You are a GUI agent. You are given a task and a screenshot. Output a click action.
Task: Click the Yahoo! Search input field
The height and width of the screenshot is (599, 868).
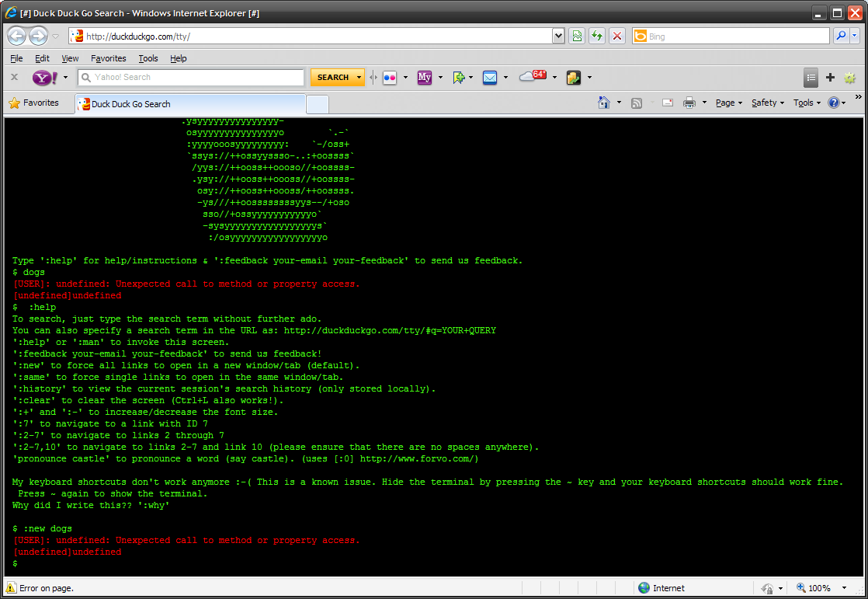pyautogui.click(x=192, y=78)
